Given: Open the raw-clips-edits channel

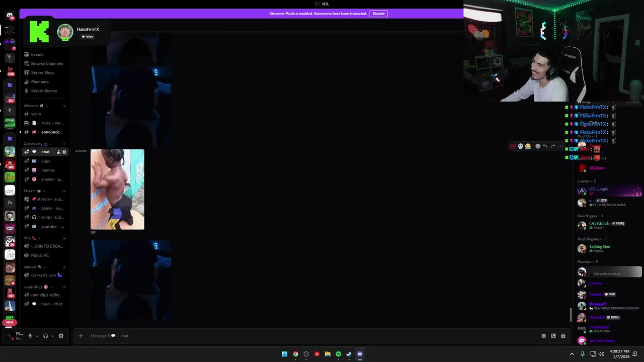Looking at the screenshot, I should [x=45, y=295].
